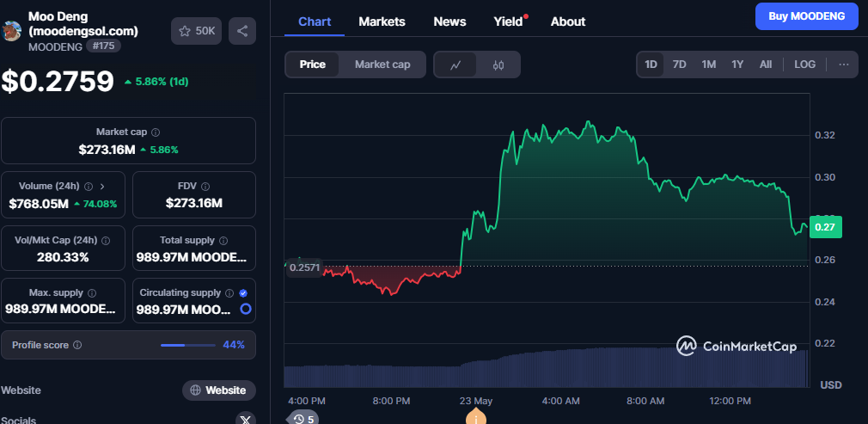Click the Volume (24h) info icon
The image size is (868, 424).
[89, 187]
